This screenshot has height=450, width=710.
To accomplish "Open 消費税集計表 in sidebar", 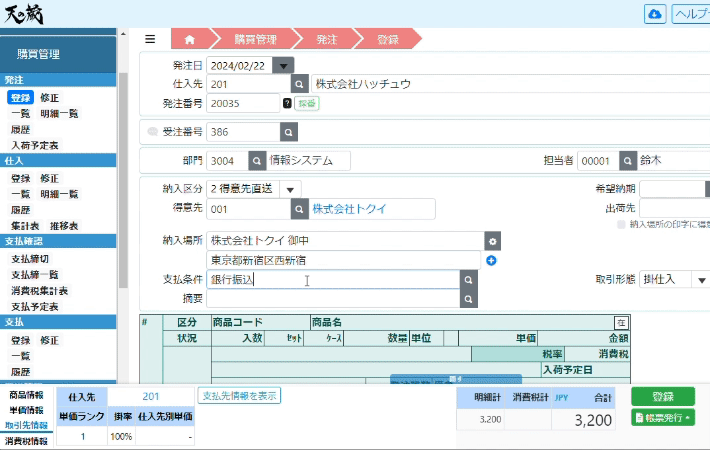I will [39, 291].
